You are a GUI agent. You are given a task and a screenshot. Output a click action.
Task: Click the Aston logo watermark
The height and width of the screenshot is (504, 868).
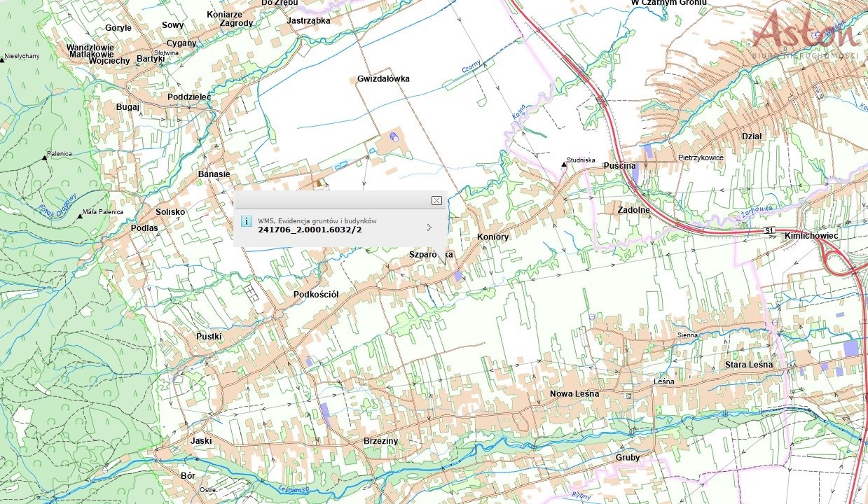(807, 33)
